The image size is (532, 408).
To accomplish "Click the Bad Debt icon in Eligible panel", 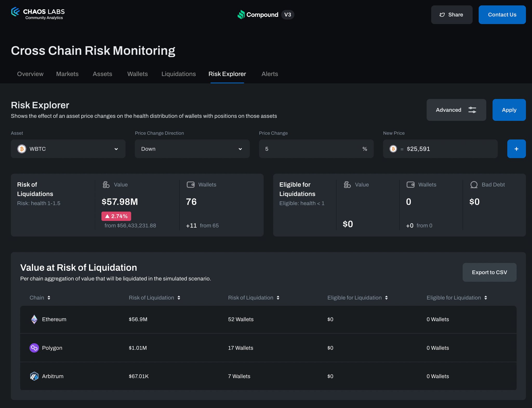I will tap(474, 185).
